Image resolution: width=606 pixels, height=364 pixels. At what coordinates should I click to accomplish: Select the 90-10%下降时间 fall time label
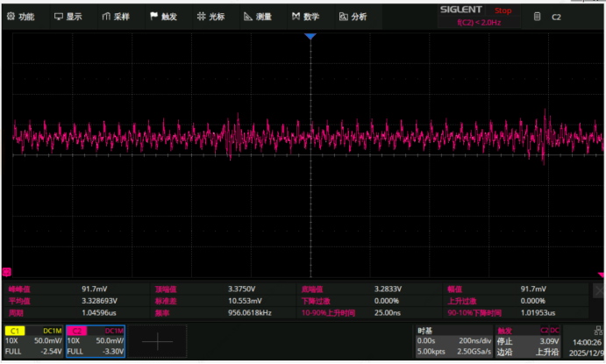(474, 312)
